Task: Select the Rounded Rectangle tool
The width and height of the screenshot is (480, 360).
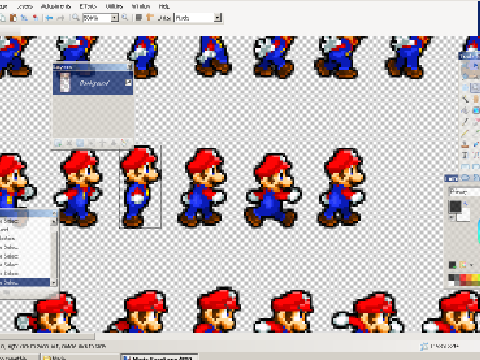Action: point(476,166)
